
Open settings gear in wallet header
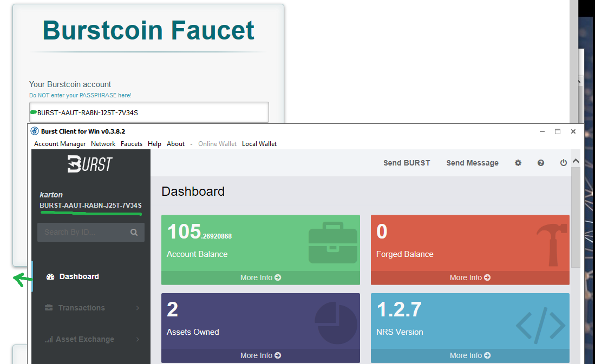click(518, 163)
